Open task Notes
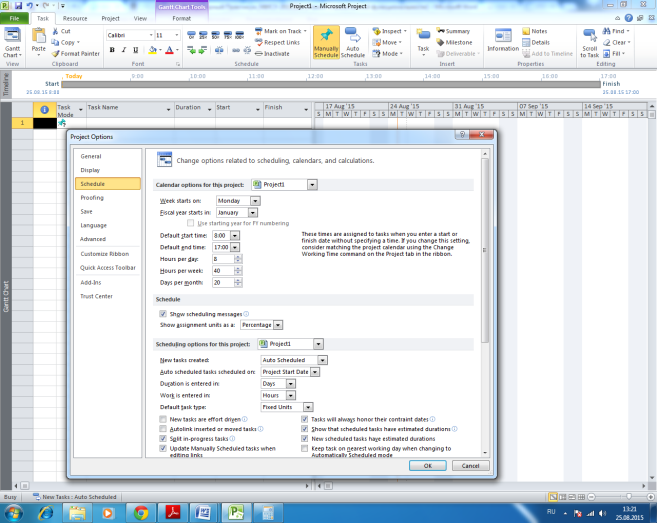Image resolution: width=657 pixels, height=523 pixels. pos(535,31)
